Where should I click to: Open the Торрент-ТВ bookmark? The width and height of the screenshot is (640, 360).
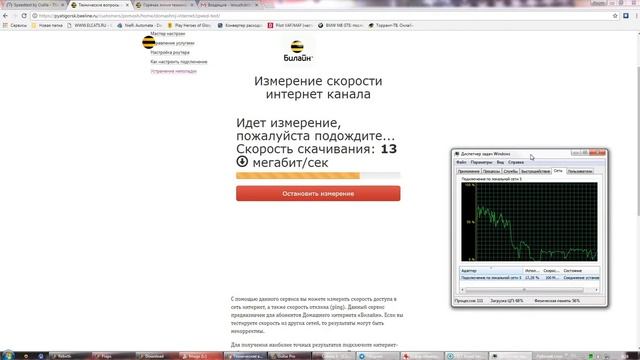[391, 25]
